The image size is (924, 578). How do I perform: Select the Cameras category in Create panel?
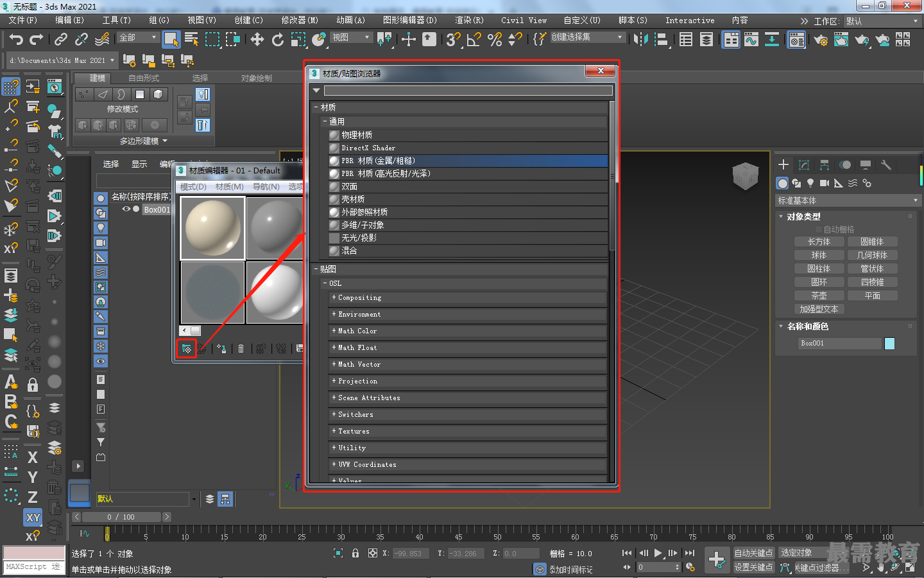pyautogui.click(x=825, y=183)
